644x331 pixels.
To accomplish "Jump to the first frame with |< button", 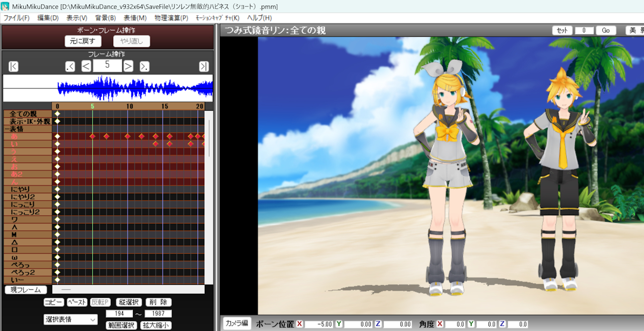I will click(x=14, y=66).
